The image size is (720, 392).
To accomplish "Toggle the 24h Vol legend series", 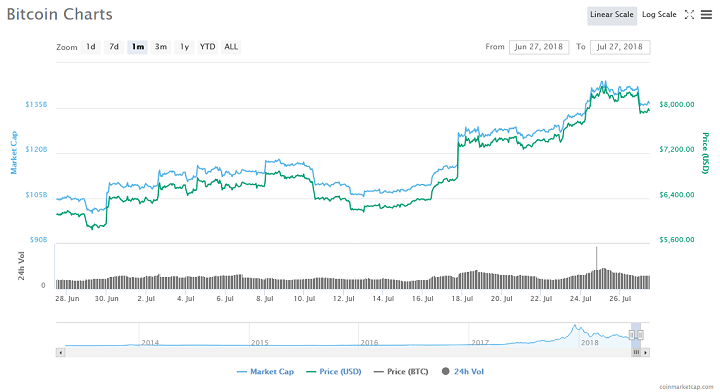I will [x=462, y=371].
